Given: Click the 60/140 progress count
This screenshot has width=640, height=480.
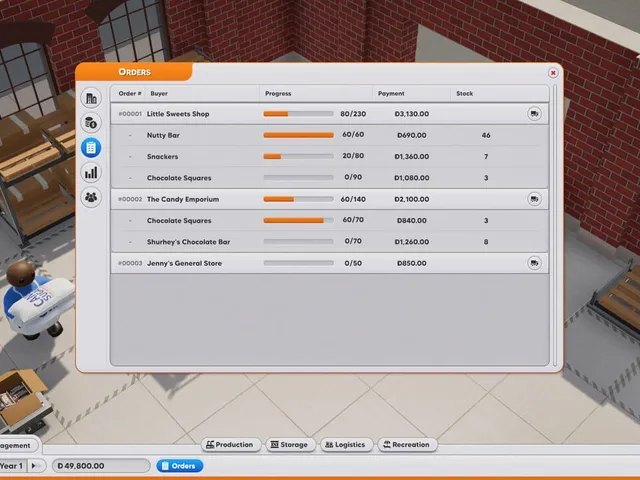Looking at the screenshot, I should [x=353, y=199].
